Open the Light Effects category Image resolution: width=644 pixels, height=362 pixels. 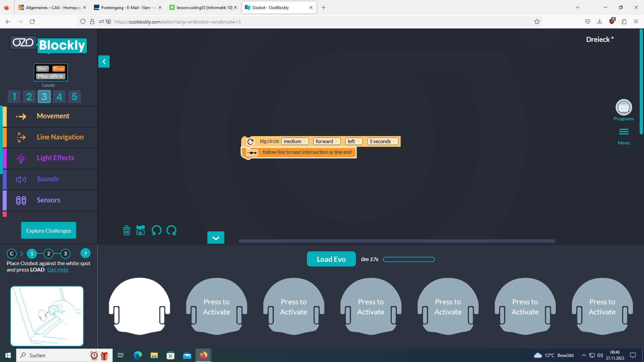click(55, 158)
